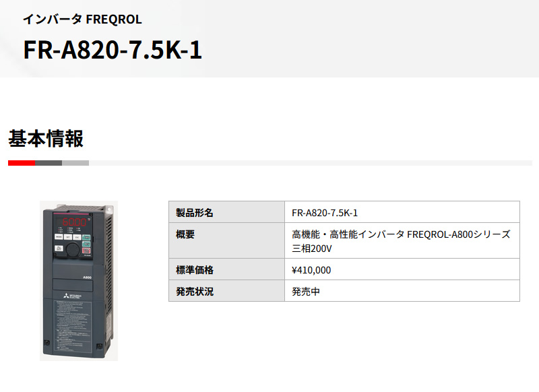Click the FR-A820-7.5K-1 page title

tap(113, 50)
